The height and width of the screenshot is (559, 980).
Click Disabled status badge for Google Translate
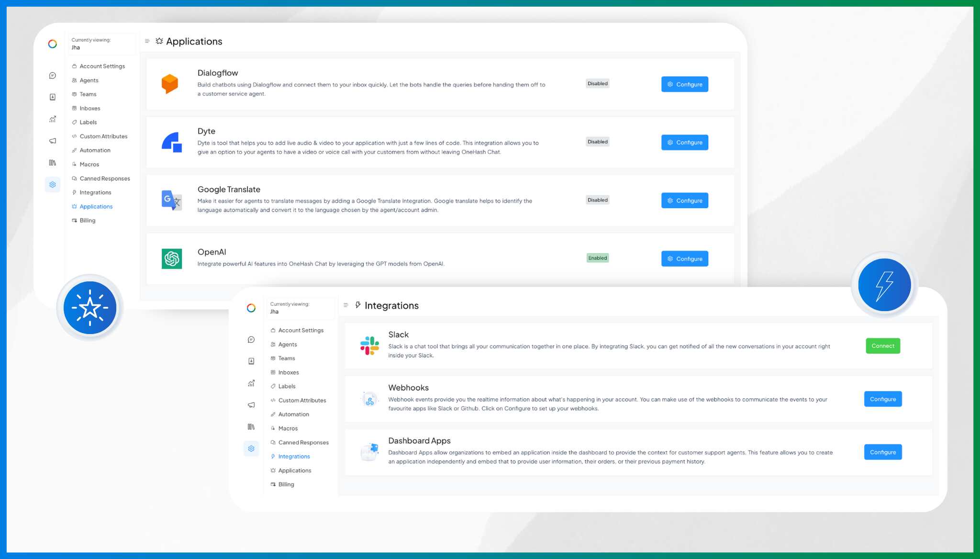[598, 201]
